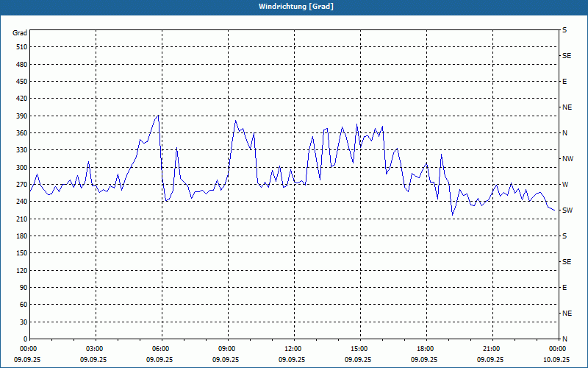Choose the 180 degree axis label
588x368 pixels.
point(22,236)
